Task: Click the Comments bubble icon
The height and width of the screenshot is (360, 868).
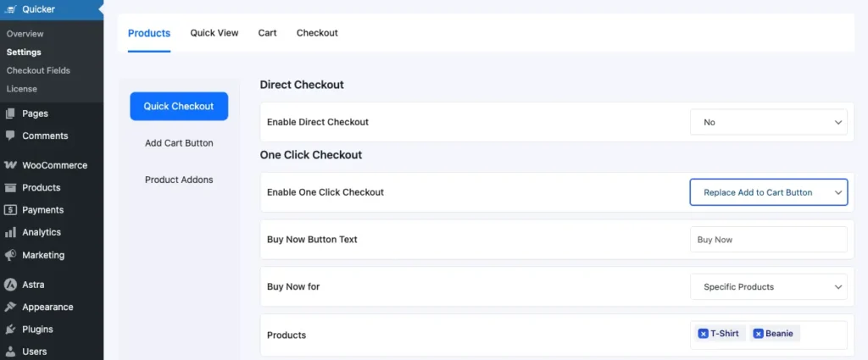Action: click(x=10, y=136)
